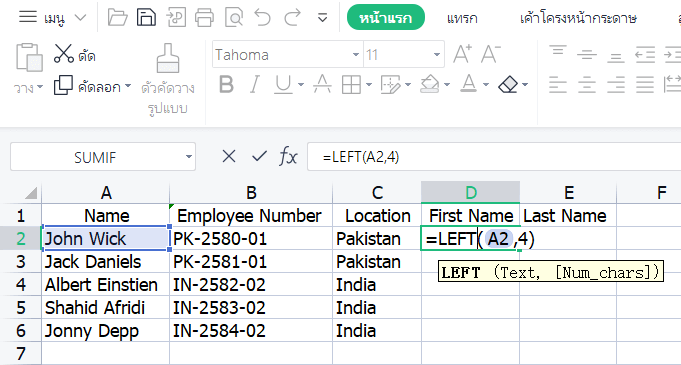Toggle Strikethrough formatting
The width and height of the screenshot is (681, 365).
tap(322, 85)
